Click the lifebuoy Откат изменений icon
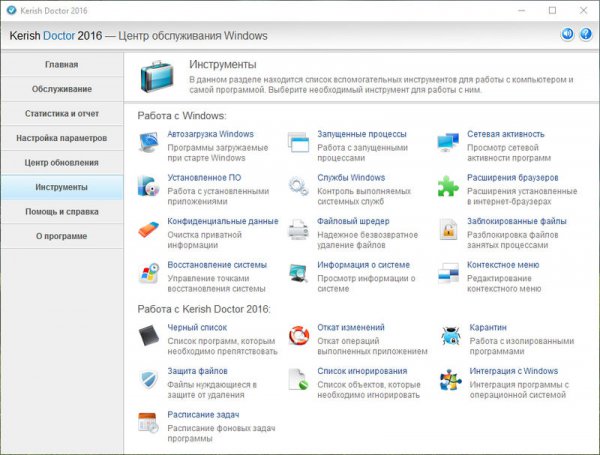The width and height of the screenshot is (600, 455). click(299, 335)
